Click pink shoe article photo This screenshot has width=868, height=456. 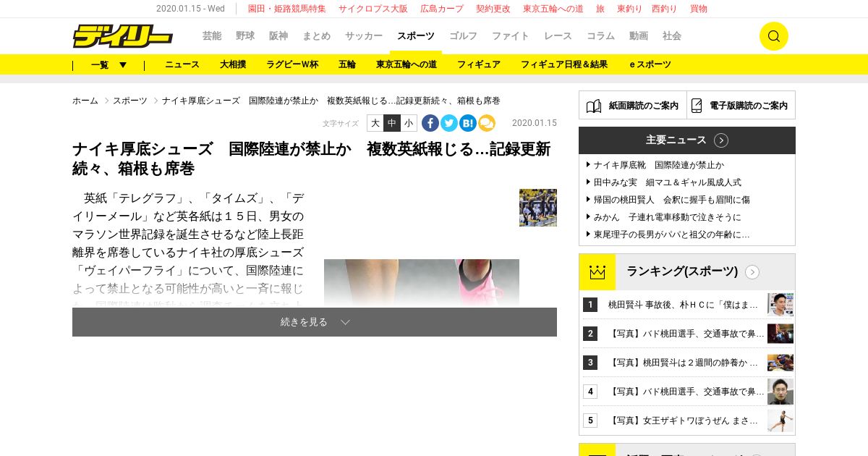[422, 284]
